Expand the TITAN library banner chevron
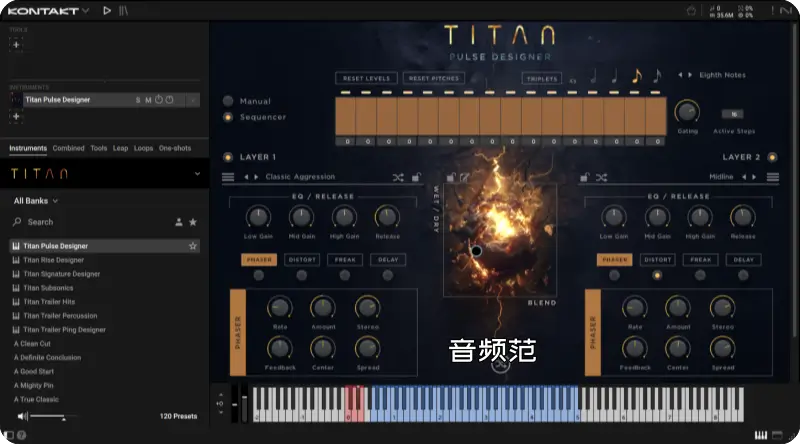The width and height of the screenshot is (800, 444). [x=195, y=173]
